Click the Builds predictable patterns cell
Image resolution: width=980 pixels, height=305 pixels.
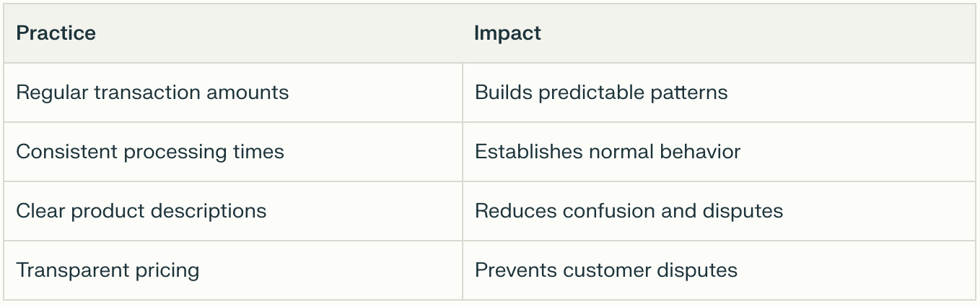[x=600, y=93]
